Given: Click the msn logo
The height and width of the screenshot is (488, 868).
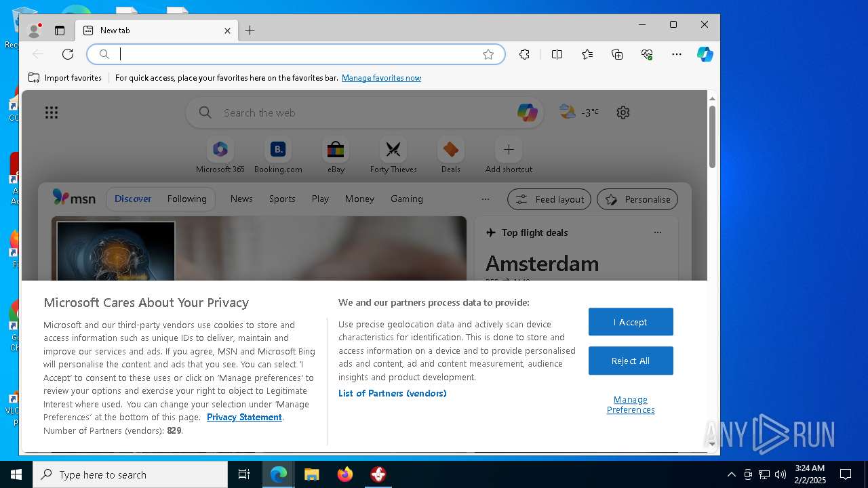Looking at the screenshot, I should [x=74, y=197].
